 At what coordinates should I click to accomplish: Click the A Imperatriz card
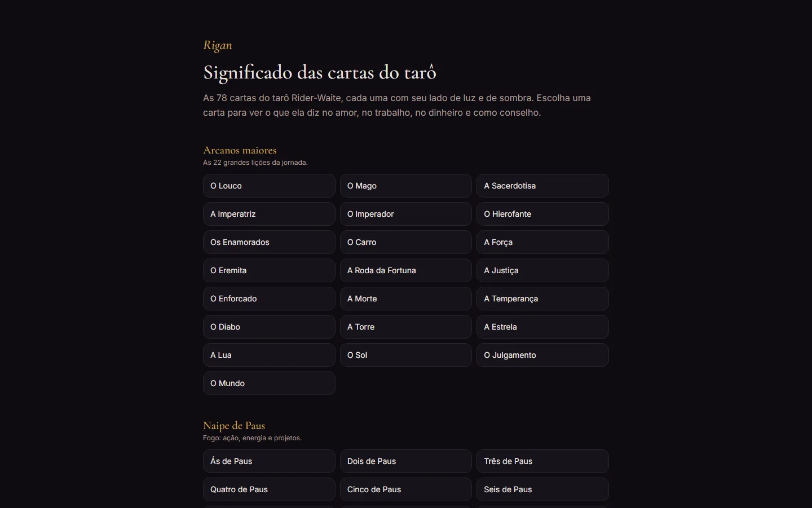tap(269, 214)
